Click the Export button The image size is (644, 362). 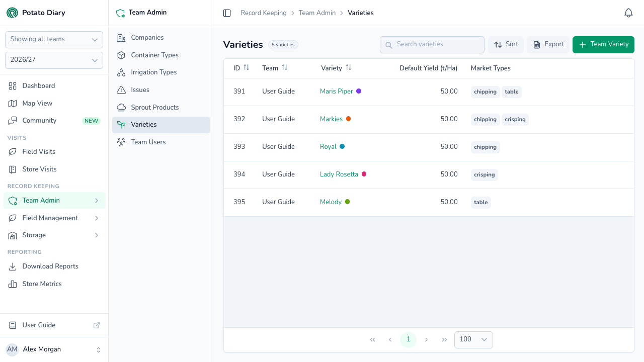pos(548,44)
